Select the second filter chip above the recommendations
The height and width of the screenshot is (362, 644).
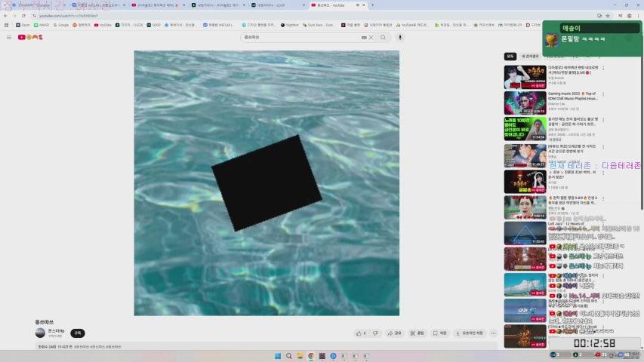click(x=530, y=57)
